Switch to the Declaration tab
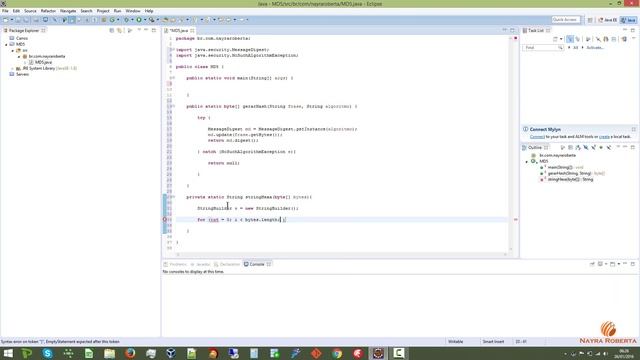 (227, 264)
